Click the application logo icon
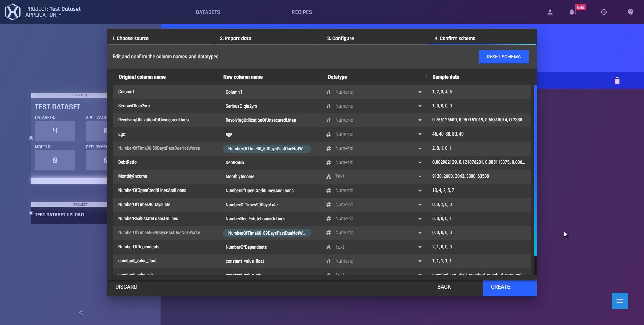644x325 pixels. click(12, 12)
